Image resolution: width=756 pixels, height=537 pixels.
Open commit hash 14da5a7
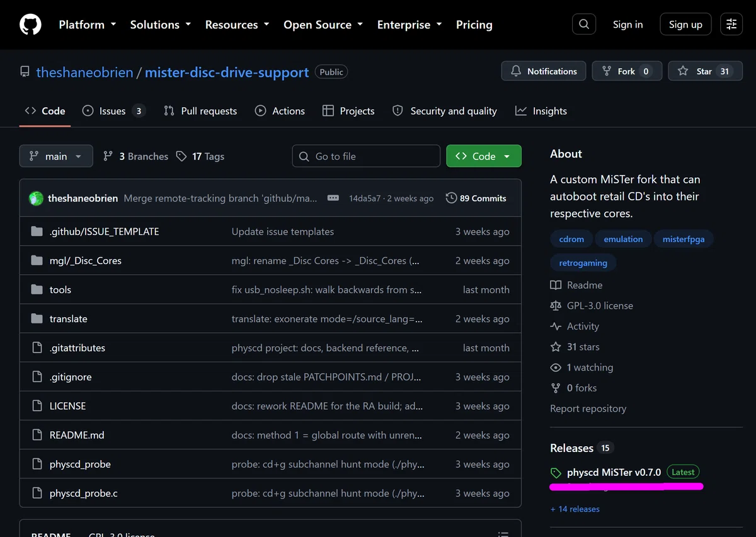point(365,198)
